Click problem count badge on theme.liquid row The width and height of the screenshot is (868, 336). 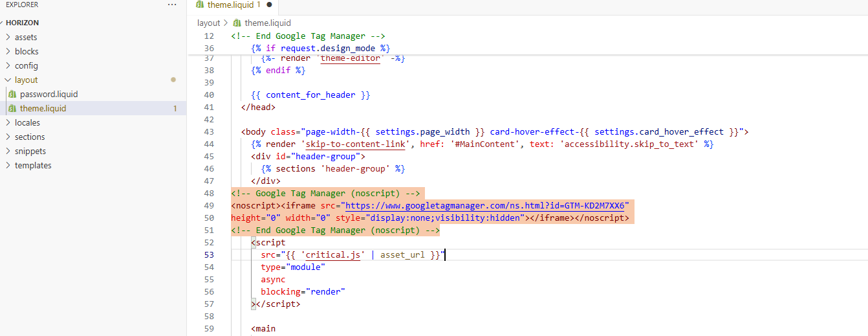tap(175, 108)
